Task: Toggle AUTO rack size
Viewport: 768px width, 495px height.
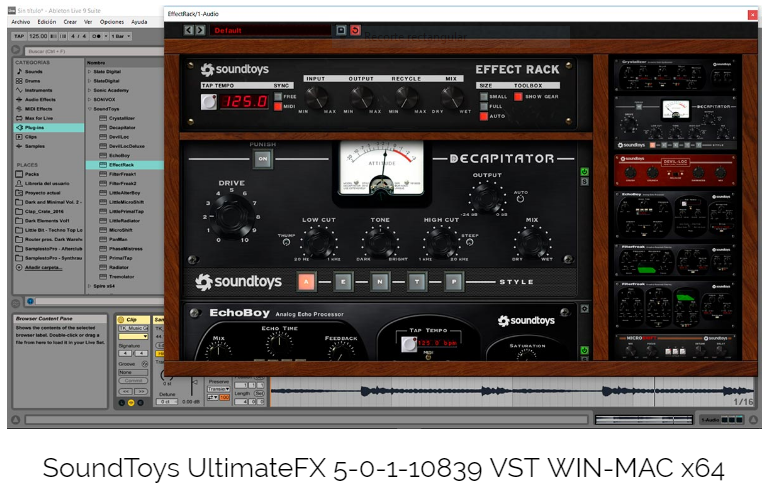Action: point(484,116)
